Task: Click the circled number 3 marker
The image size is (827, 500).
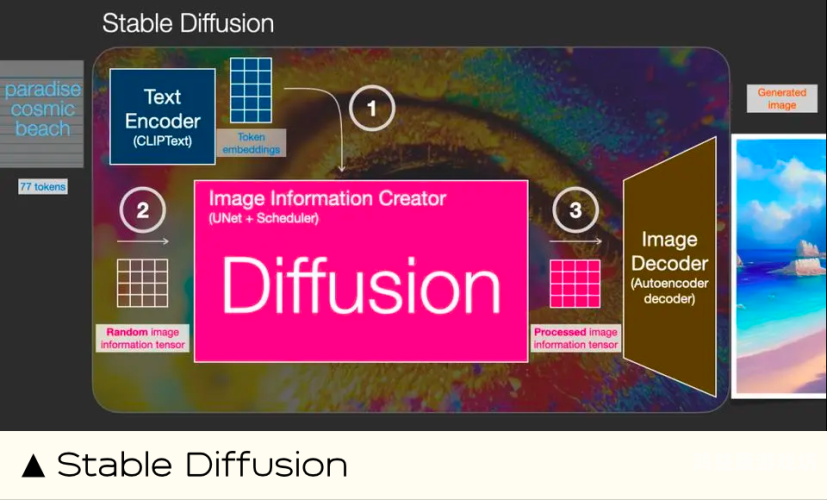Action: click(x=575, y=210)
